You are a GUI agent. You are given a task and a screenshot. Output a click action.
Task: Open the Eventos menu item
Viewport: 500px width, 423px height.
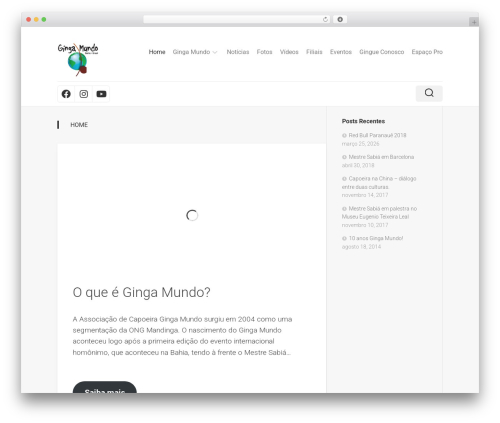tap(341, 52)
